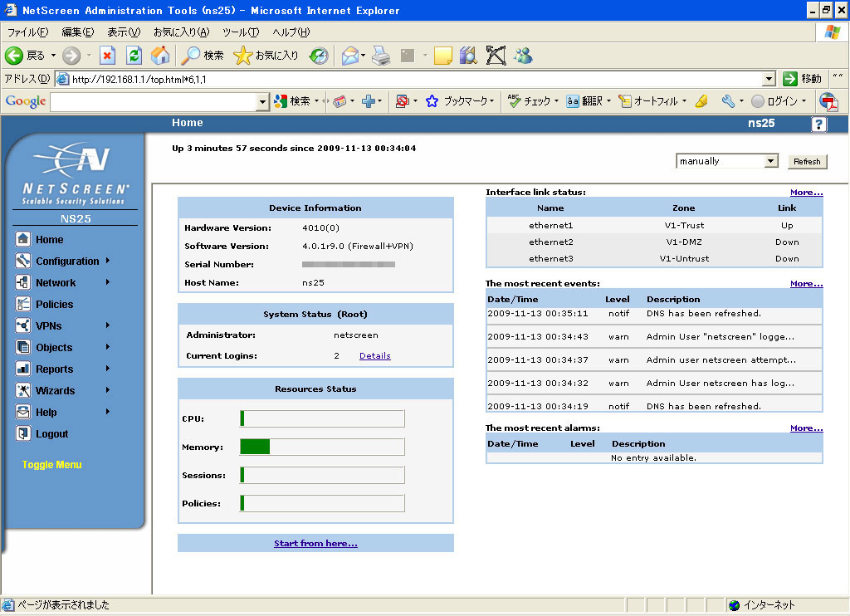Go to the browser Home page icon

[160, 56]
